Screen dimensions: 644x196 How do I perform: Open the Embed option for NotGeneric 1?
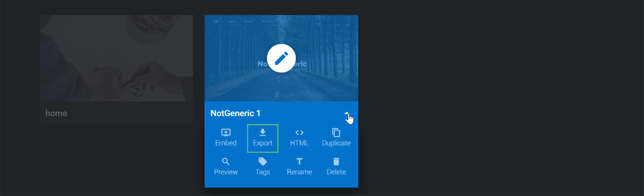tap(226, 138)
